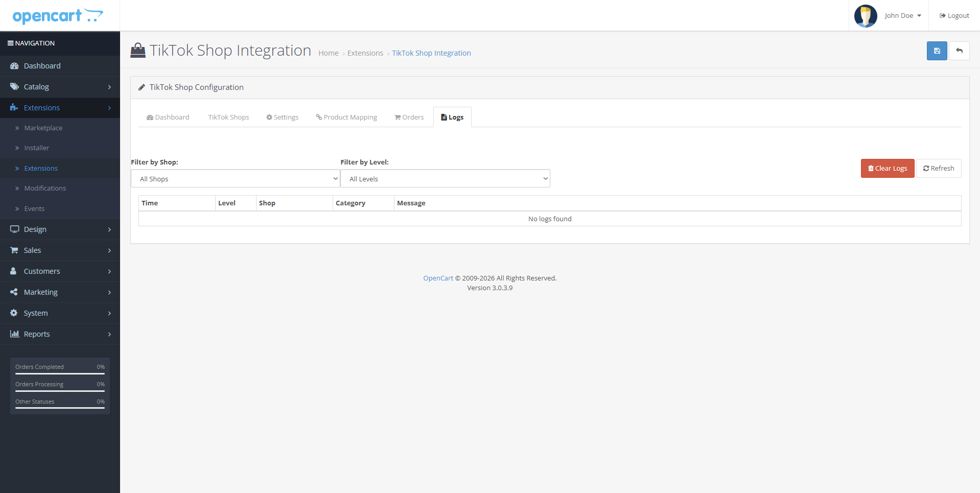Click the Orders Processing progress bar
This screenshot has width=980, height=493.
(x=60, y=391)
